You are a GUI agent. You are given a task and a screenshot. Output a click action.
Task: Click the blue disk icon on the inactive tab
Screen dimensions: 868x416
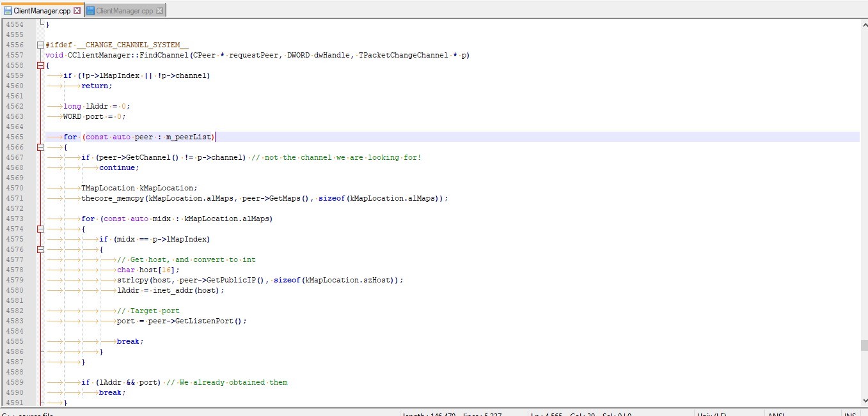(x=90, y=11)
